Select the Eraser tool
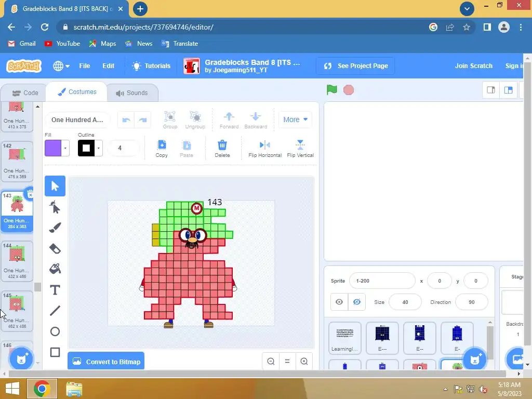The width and height of the screenshot is (532, 399). coord(55,248)
